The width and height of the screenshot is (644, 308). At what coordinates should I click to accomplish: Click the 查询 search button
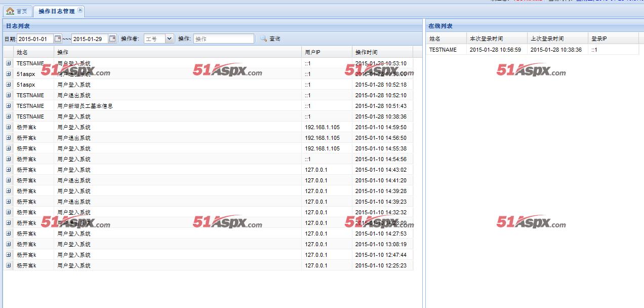[270, 38]
